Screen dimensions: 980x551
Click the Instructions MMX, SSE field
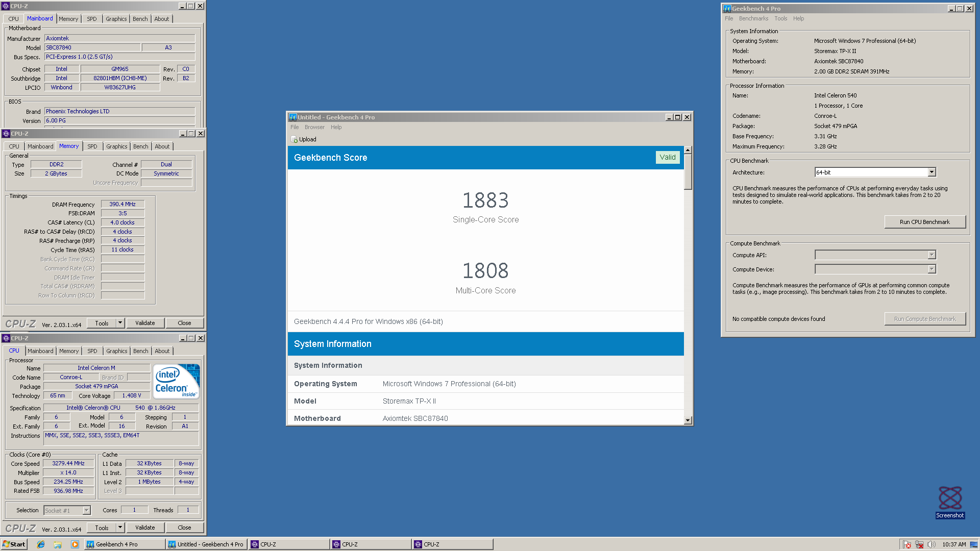(x=121, y=439)
